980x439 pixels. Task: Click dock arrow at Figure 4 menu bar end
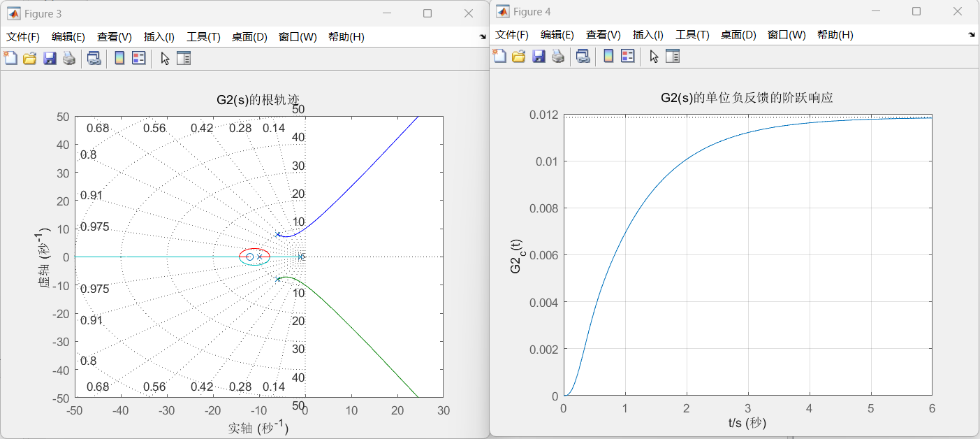972,34
